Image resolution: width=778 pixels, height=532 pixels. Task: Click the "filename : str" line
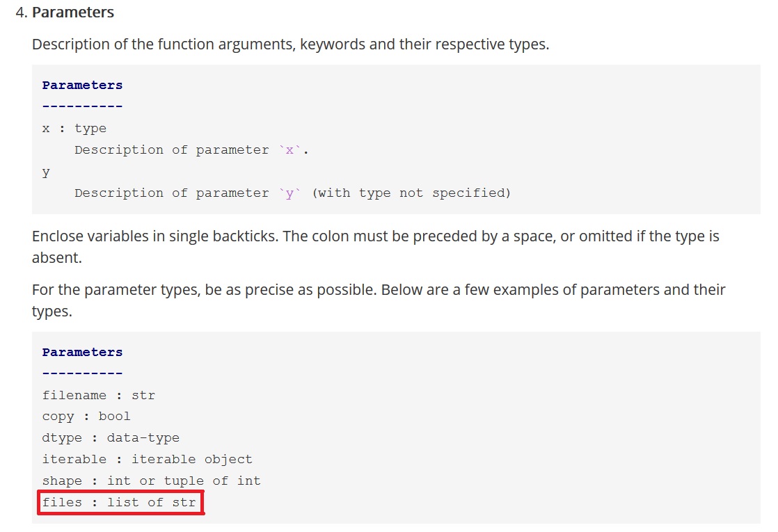point(98,395)
